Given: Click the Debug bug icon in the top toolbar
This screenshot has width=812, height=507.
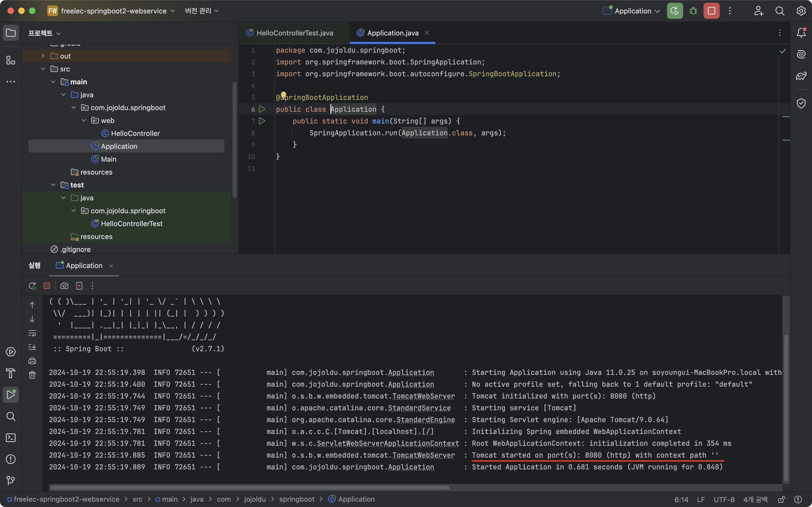Looking at the screenshot, I should coord(693,11).
